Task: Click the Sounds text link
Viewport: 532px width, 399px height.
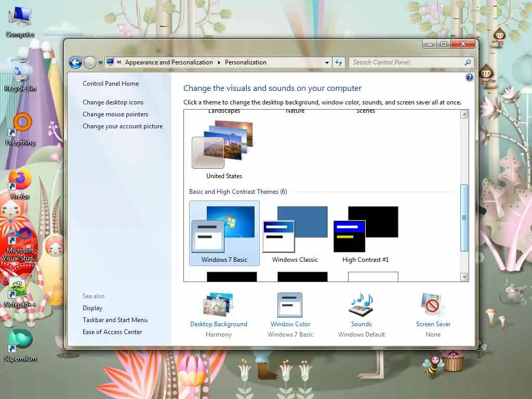Action: click(x=362, y=324)
